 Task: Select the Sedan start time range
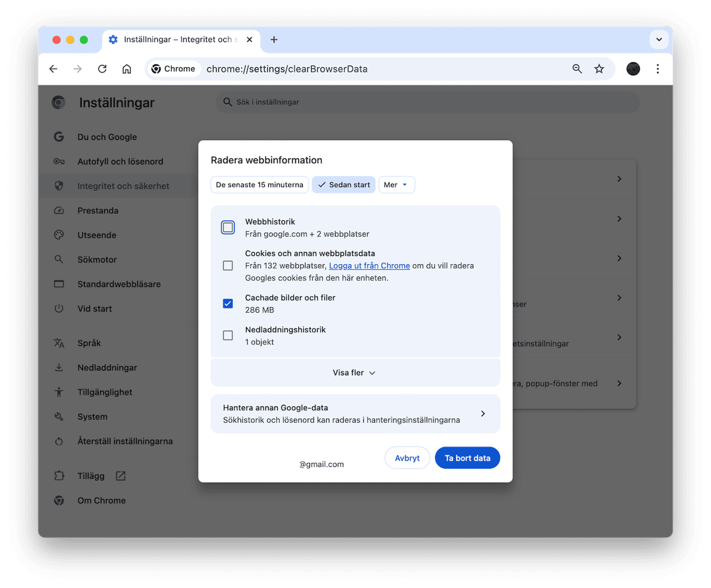(344, 185)
